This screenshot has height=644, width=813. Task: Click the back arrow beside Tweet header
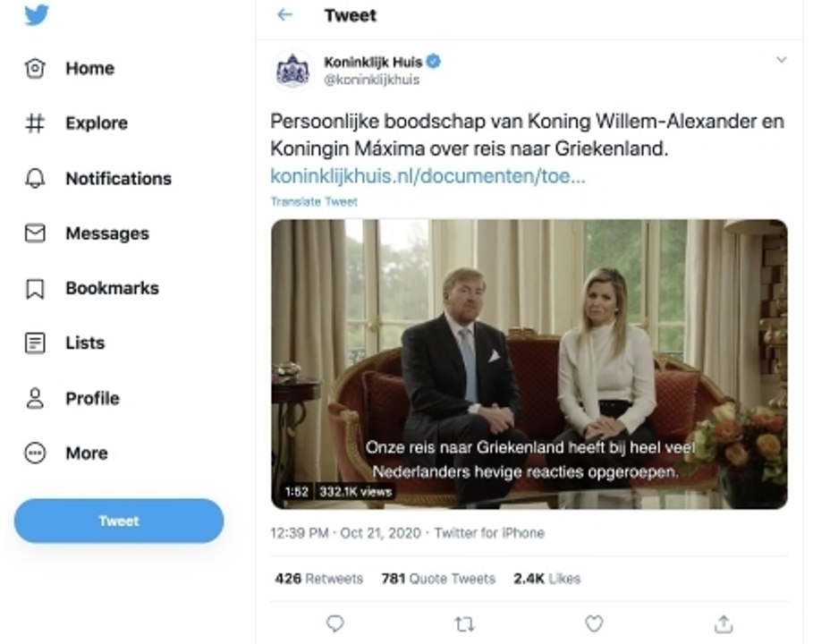(285, 15)
